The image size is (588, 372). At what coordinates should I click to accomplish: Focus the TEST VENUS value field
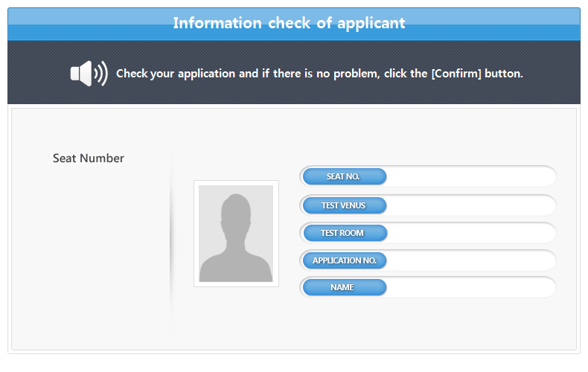tap(469, 205)
